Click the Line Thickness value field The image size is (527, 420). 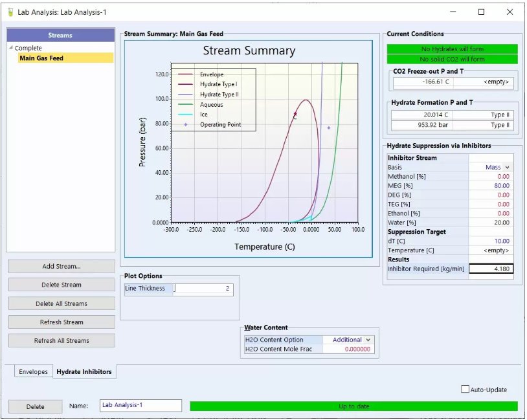pyautogui.click(x=203, y=289)
